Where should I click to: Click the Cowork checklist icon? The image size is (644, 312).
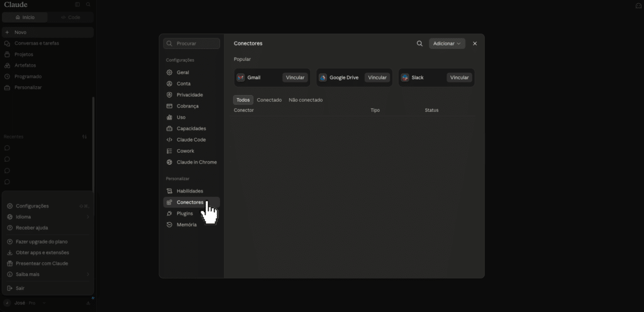[x=169, y=151]
